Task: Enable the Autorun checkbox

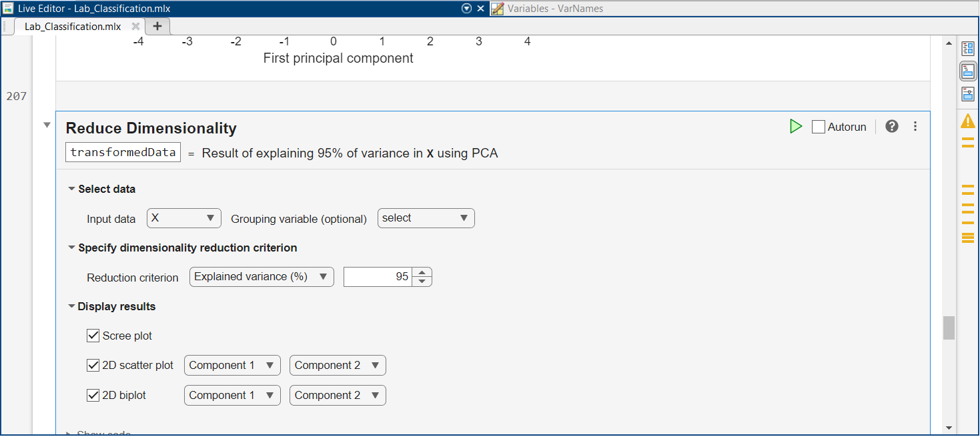Action: pyautogui.click(x=819, y=127)
